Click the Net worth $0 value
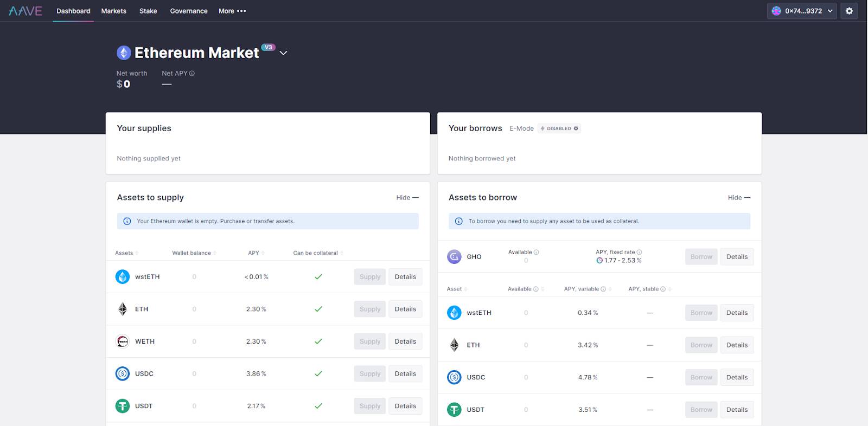The height and width of the screenshot is (426, 868). coord(124,84)
